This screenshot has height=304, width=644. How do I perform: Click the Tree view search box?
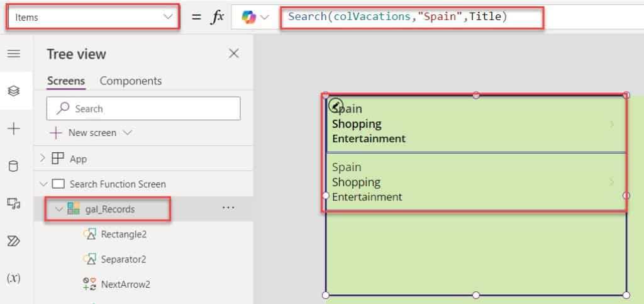pyautogui.click(x=143, y=108)
